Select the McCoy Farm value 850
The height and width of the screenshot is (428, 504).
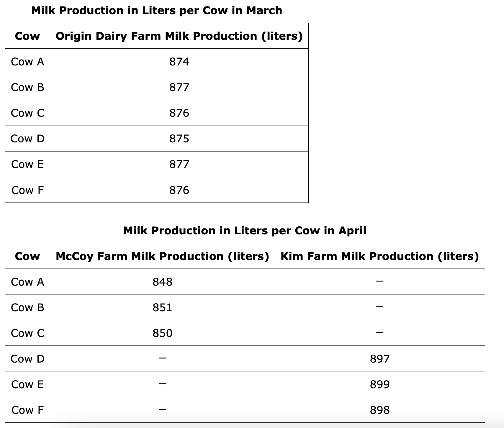point(162,333)
